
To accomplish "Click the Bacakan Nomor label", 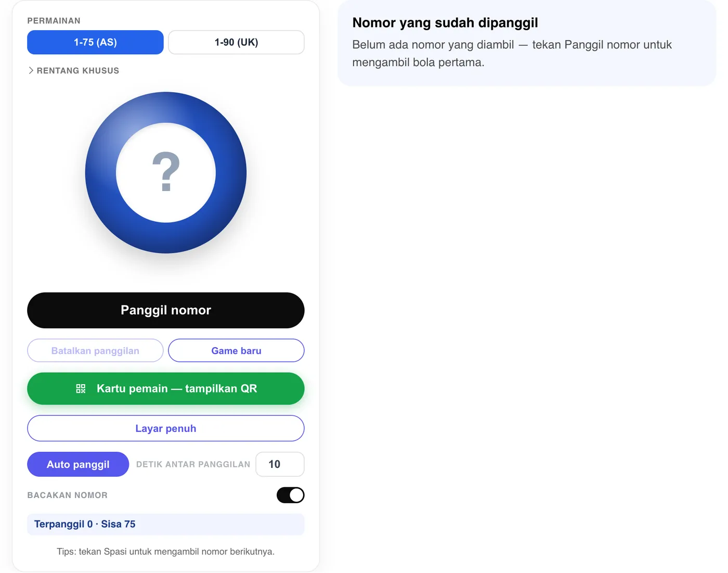I will click(x=68, y=495).
